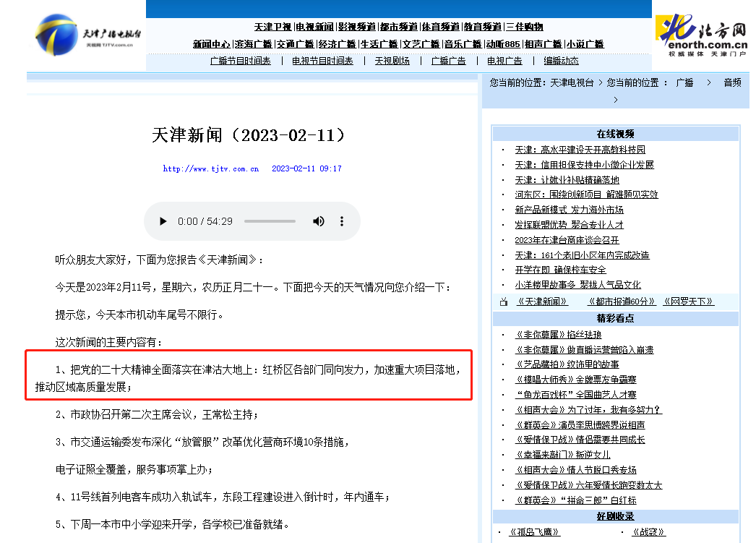The width and height of the screenshot is (756, 543).
Task: Click the 《战城》 drama link
Action: click(648, 531)
